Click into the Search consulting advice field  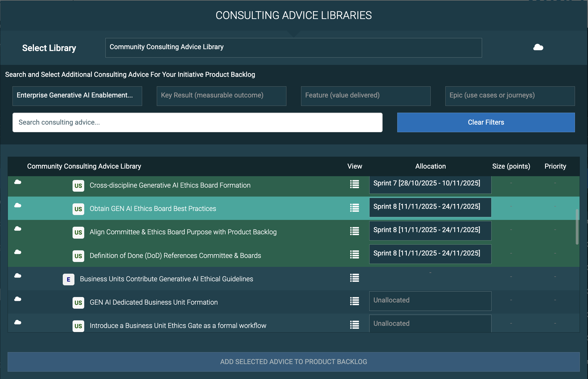(197, 122)
